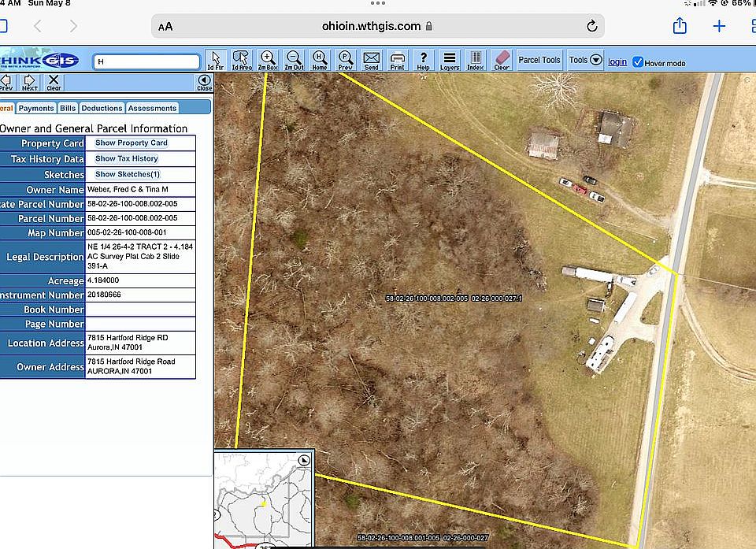Image resolution: width=756 pixels, height=549 pixels.
Task: Select the Id Ftr identify feature tool
Action: [215, 60]
